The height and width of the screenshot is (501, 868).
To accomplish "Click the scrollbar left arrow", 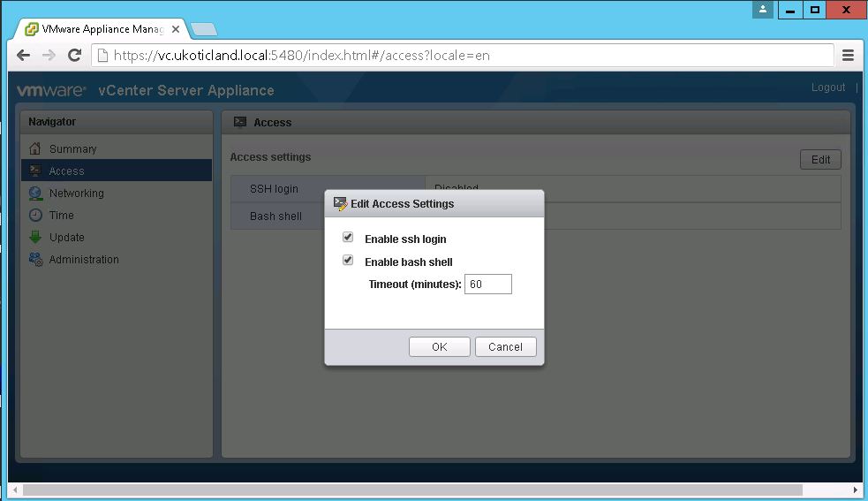I will point(15,490).
